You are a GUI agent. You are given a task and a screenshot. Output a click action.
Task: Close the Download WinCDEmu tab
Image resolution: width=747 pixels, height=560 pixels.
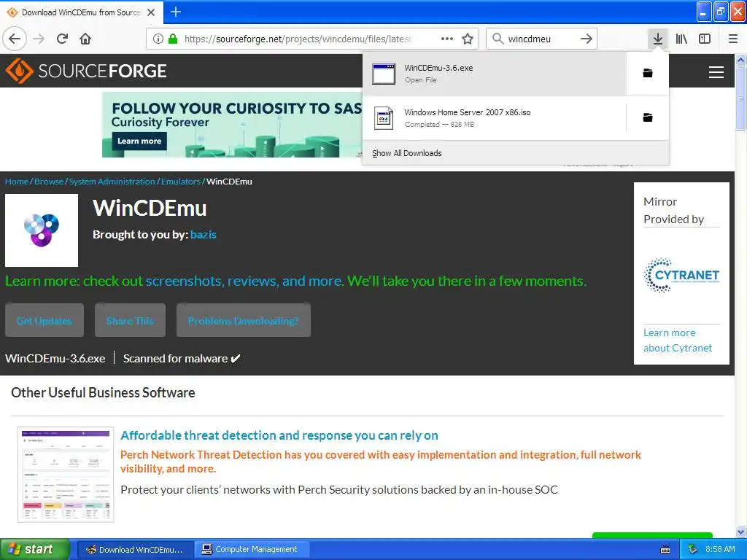coord(151,12)
